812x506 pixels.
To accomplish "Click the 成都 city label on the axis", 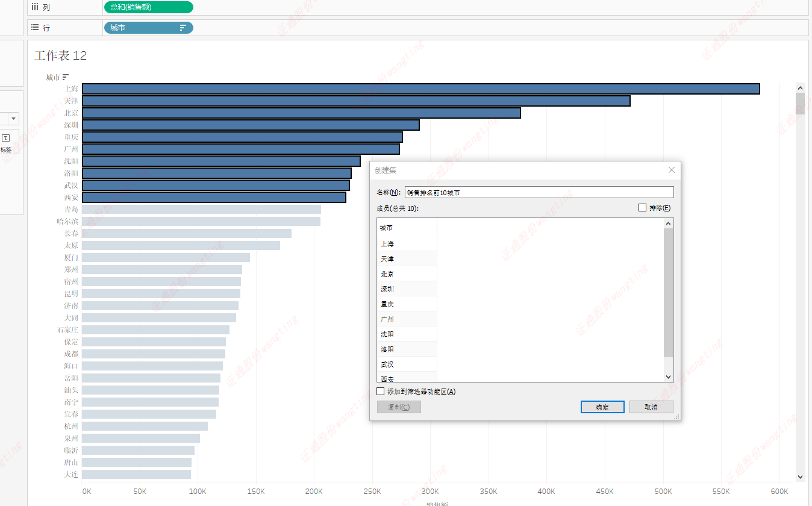I will click(x=71, y=354).
